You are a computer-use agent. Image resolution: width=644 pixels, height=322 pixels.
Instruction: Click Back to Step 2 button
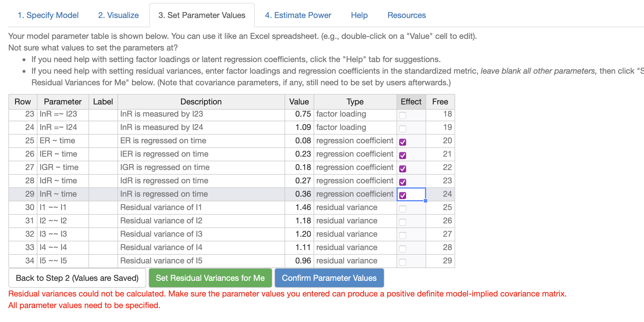(77, 278)
